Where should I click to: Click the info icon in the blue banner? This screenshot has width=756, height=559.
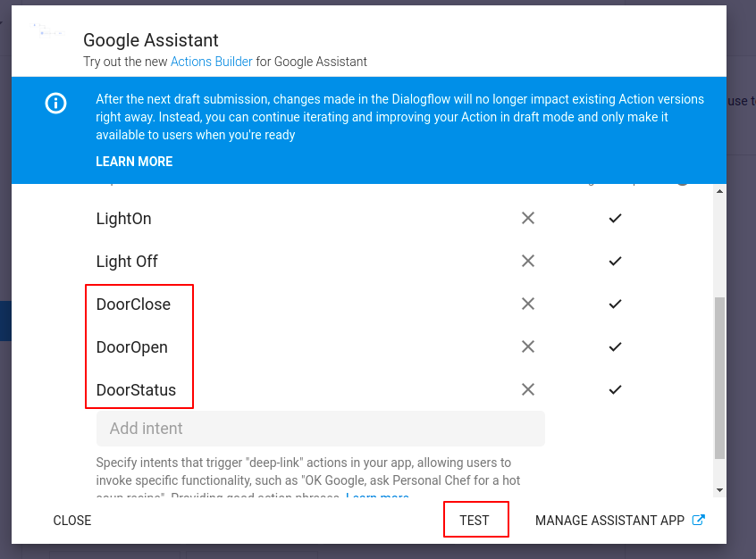click(x=56, y=103)
